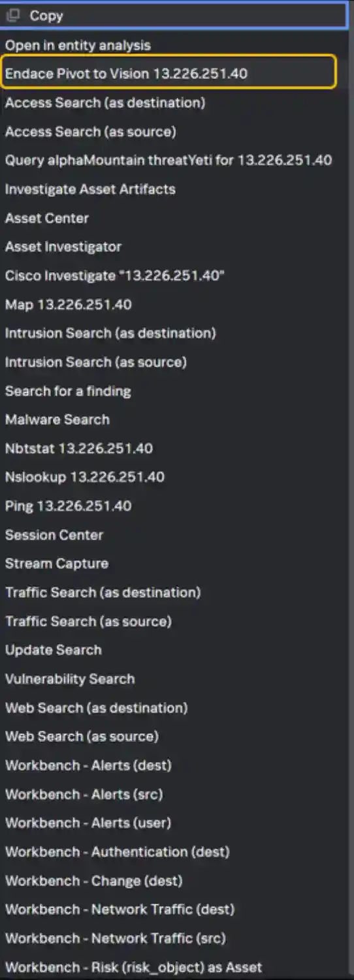
Task: Run Nslookup 13.226.251.40
Action: pos(85,477)
